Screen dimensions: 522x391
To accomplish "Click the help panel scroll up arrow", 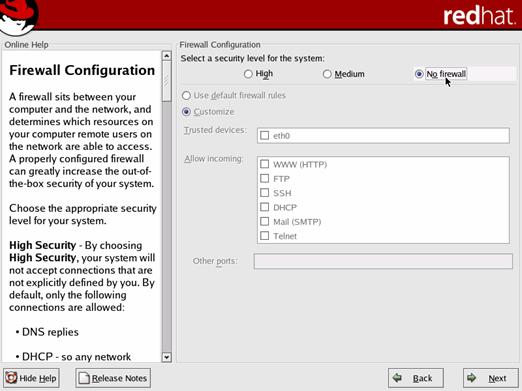I will [166, 56].
